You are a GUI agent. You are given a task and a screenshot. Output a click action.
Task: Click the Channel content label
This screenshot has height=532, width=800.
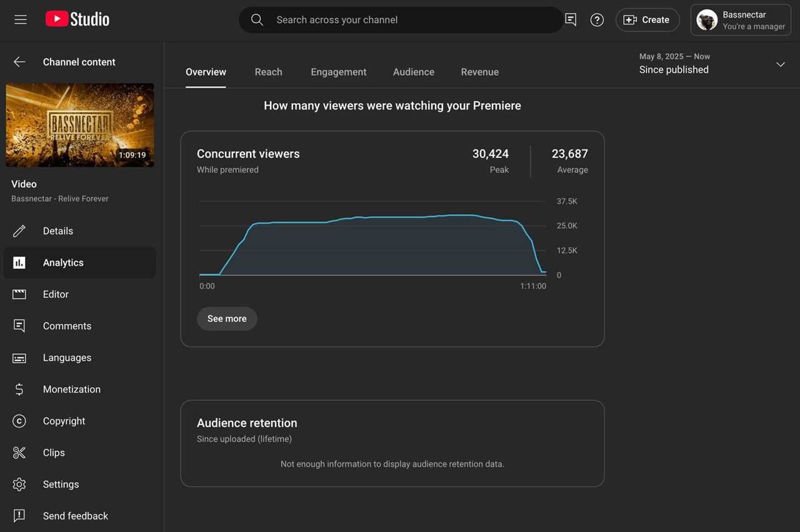click(x=79, y=62)
